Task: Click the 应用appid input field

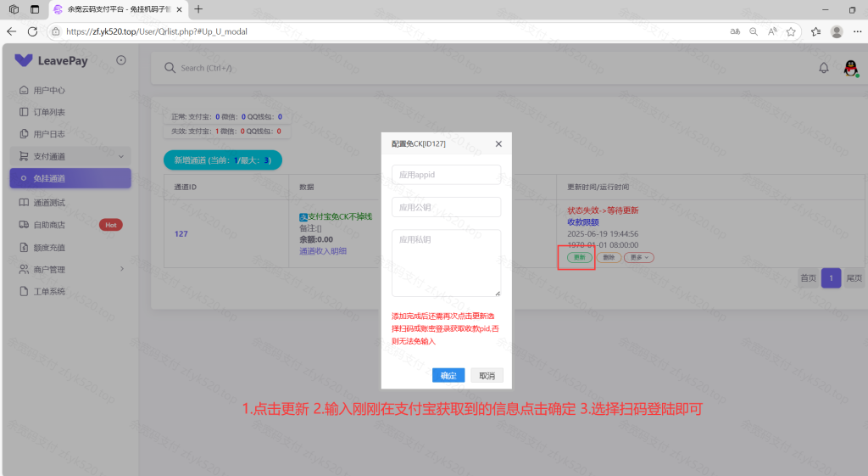Action: (446, 174)
